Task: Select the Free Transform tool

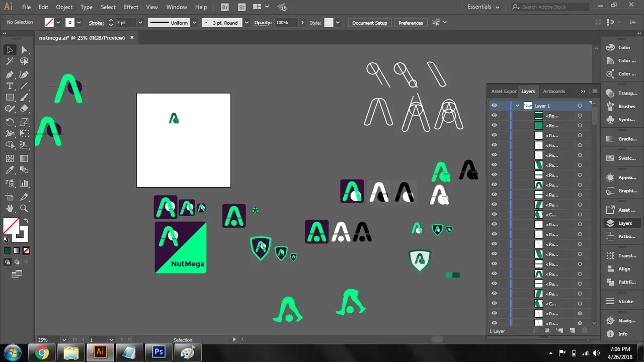Action: pyautogui.click(x=24, y=134)
